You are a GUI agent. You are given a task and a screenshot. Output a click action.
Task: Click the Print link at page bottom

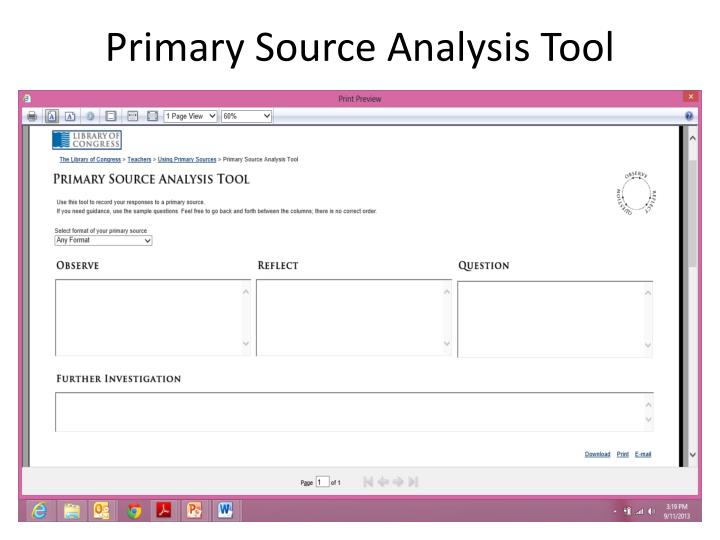623,454
